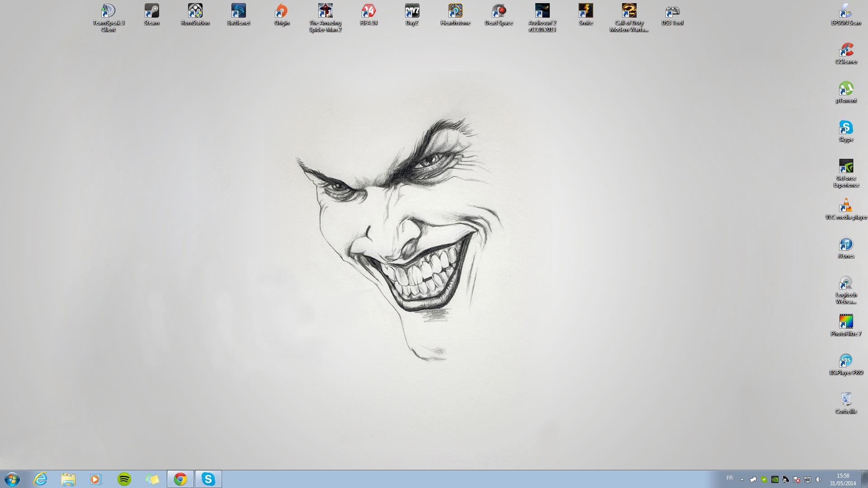Screen dimensions: 868x488
Task: Select the EPSON Scan shortcut
Action: tap(846, 14)
